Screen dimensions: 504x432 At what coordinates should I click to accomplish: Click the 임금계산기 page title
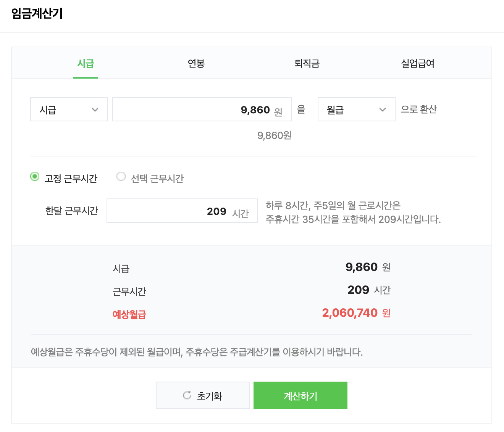click(37, 13)
